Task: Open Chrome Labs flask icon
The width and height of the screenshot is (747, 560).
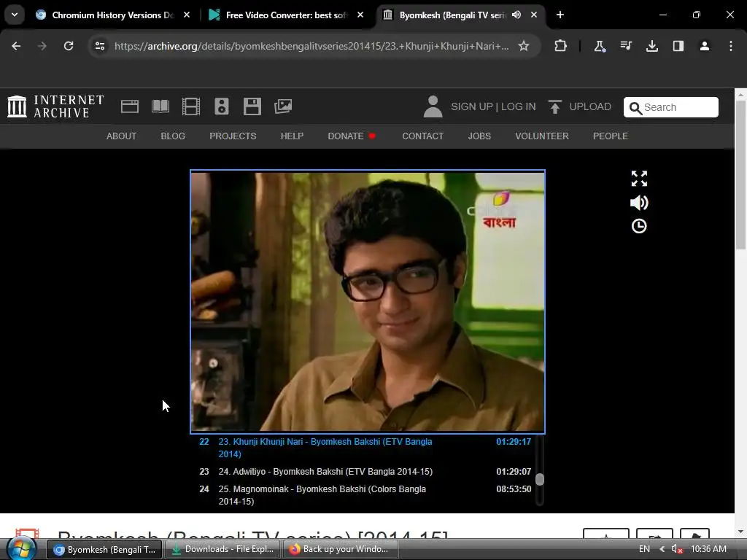Action: pyautogui.click(x=600, y=46)
